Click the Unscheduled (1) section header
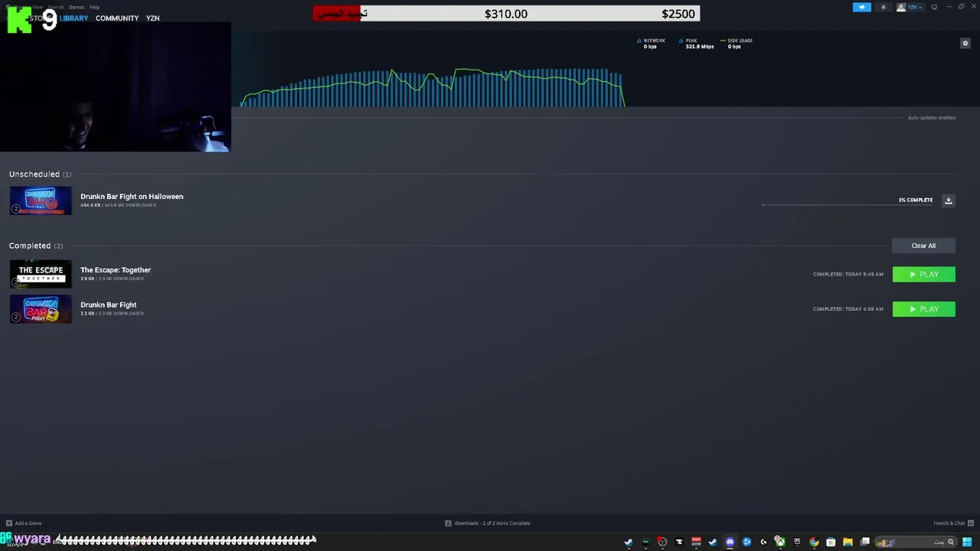Image resolution: width=980 pixels, height=551 pixels. click(41, 174)
